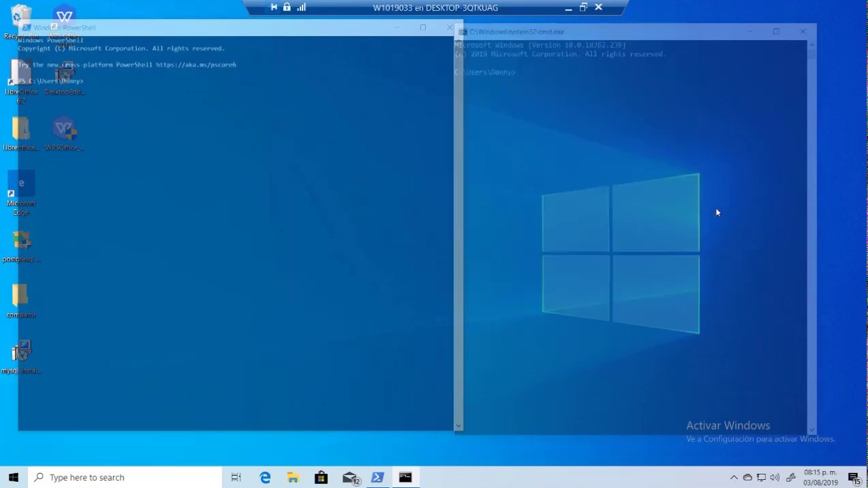This screenshot has width=868, height=488.
Task: Click the cmd.exe scrollbar down arrow
Action: pyautogui.click(x=812, y=430)
